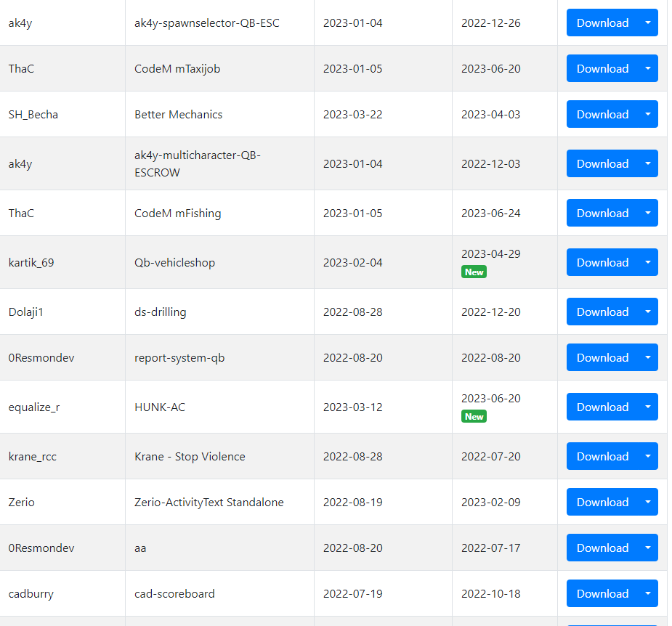672x626 pixels.
Task: Select HUNK-AC name
Action: pyautogui.click(x=160, y=407)
